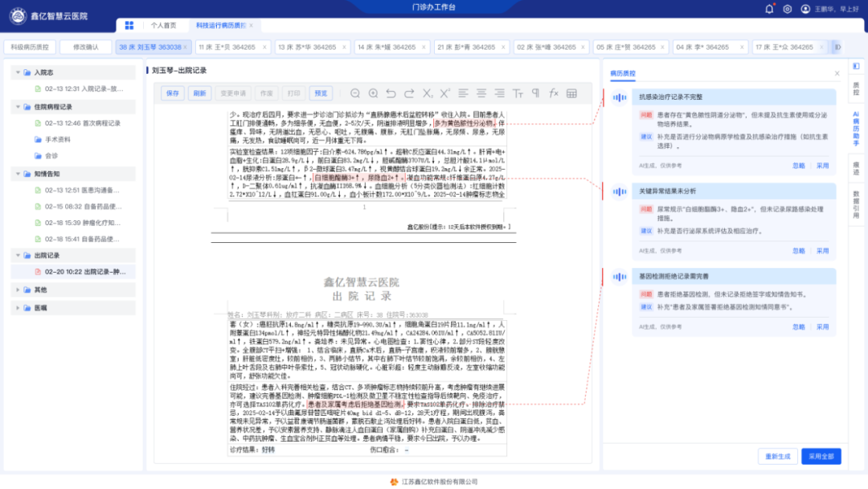Viewport: 868px width, 489px height.
Task: Select the 科级病历质控 tab
Action: (x=30, y=47)
